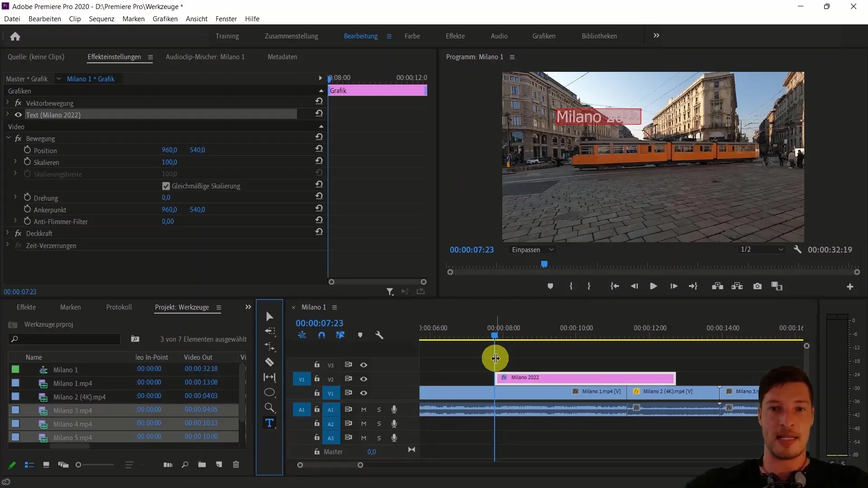Reset the Position parameter

tap(319, 148)
